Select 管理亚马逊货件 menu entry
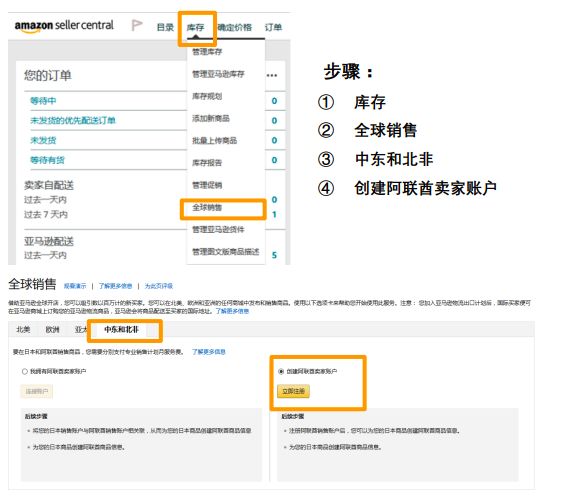Image resolution: width=569 pixels, height=501 pixels. tap(218, 229)
